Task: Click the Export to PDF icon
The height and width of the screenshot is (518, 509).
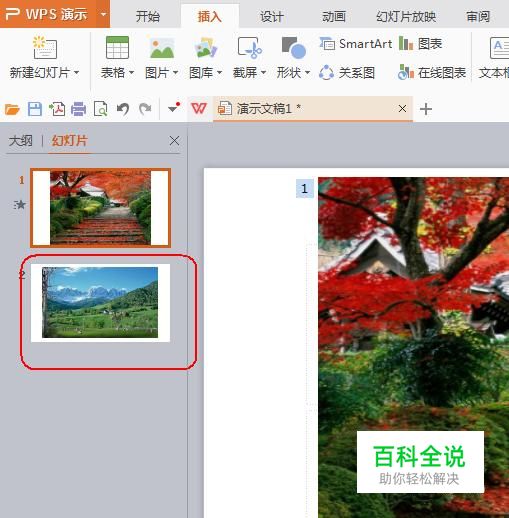Action: 57,109
